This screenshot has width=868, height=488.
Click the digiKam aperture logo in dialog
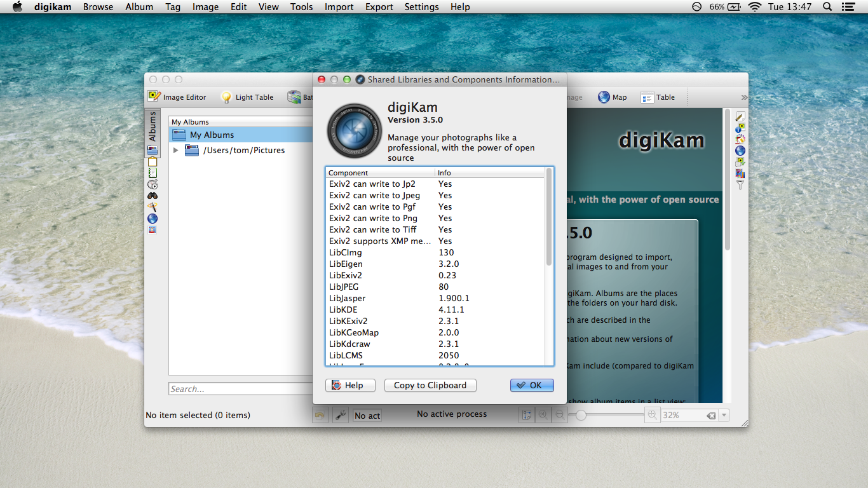click(x=354, y=131)
